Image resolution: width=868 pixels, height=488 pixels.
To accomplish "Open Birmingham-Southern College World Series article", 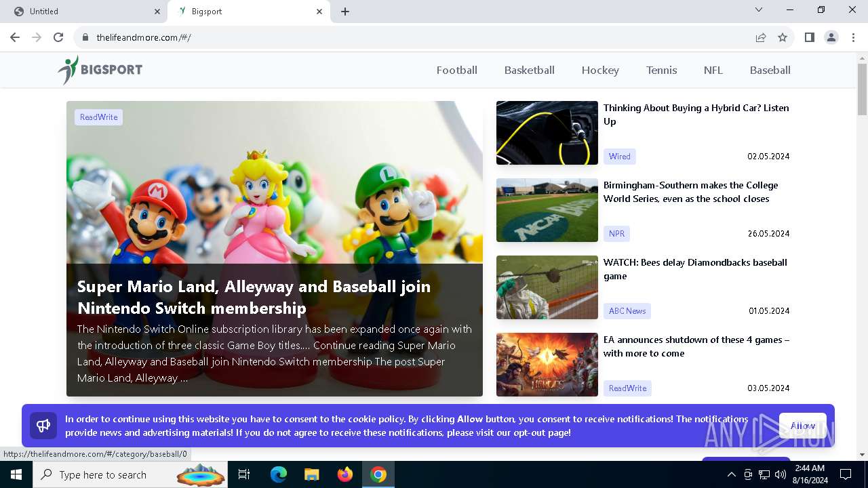I will [x=691, y=192].
